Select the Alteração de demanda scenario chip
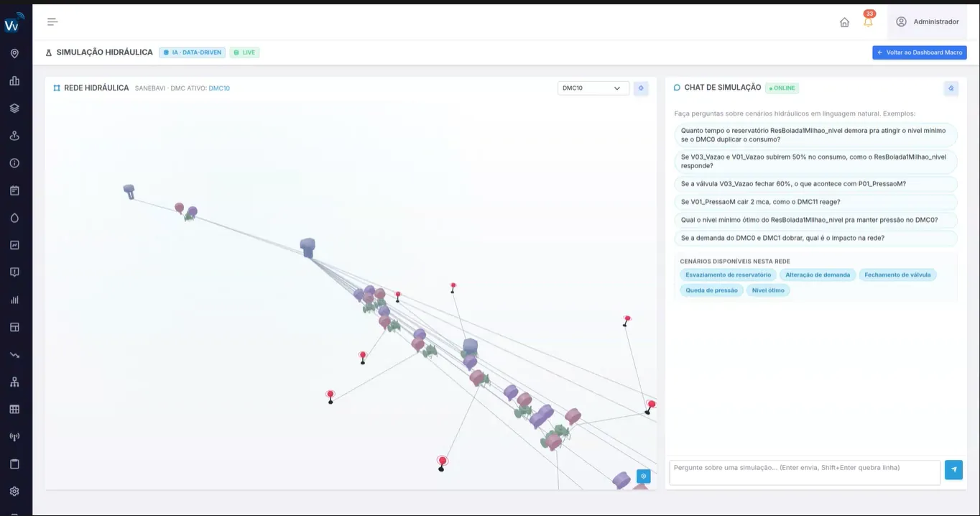Screen dimensions: 980x516 (x=818, y=275)
